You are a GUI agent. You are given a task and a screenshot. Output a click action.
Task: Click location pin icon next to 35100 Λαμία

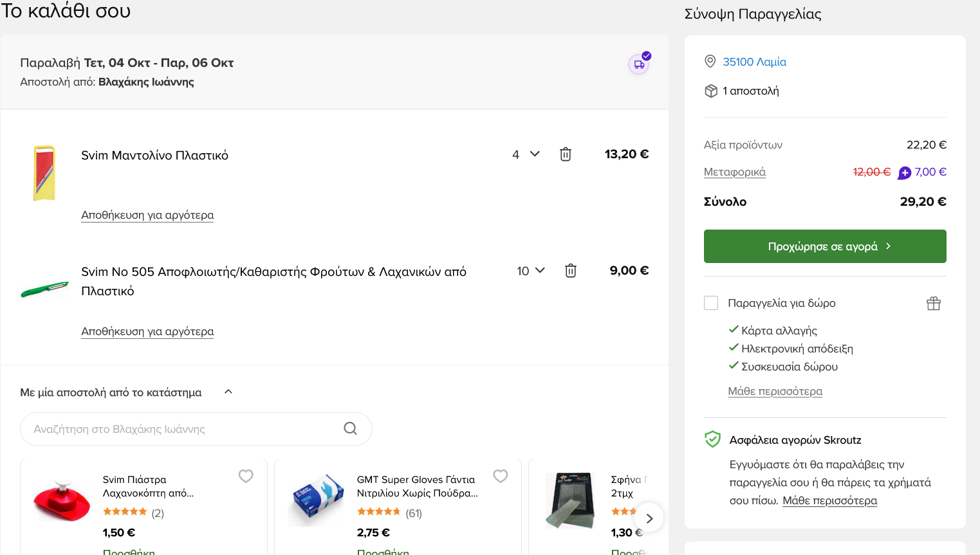pos(710,62)
